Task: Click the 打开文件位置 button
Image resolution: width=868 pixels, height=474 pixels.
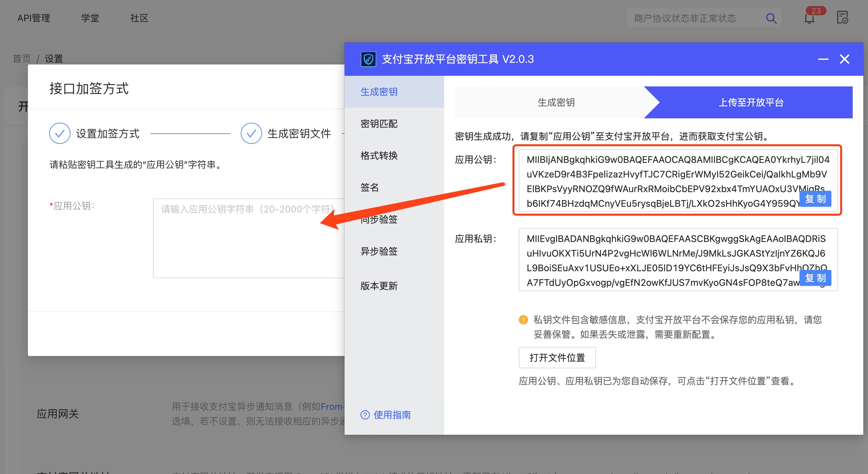Action: click(557, 357)
